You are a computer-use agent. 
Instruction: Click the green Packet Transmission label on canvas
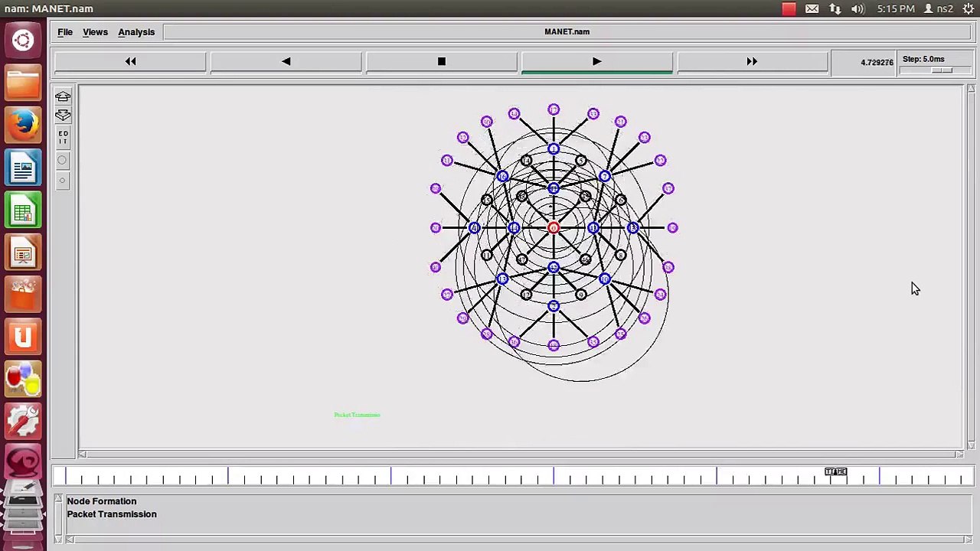(x=357, y=415)
